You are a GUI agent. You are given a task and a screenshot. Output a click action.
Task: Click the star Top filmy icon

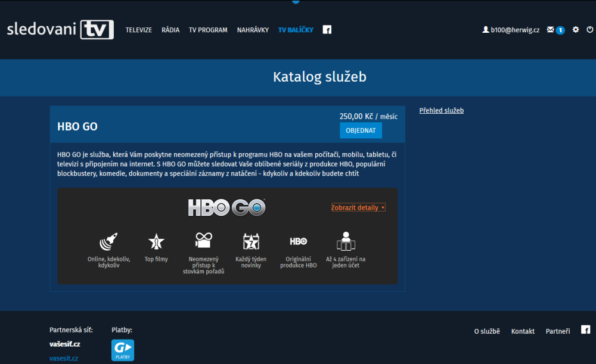[156, 242]
